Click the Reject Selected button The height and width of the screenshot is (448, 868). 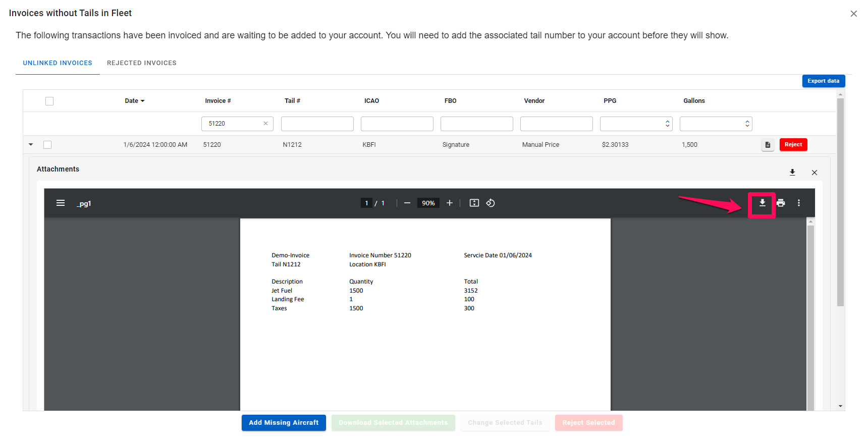589,423
